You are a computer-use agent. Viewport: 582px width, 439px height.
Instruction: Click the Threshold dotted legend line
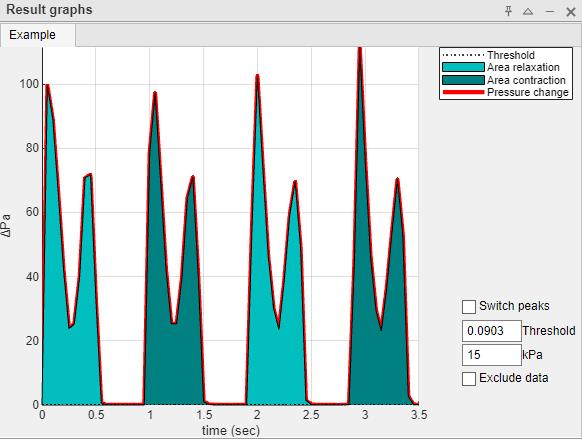pyautogui.click(x=463, y=55)
